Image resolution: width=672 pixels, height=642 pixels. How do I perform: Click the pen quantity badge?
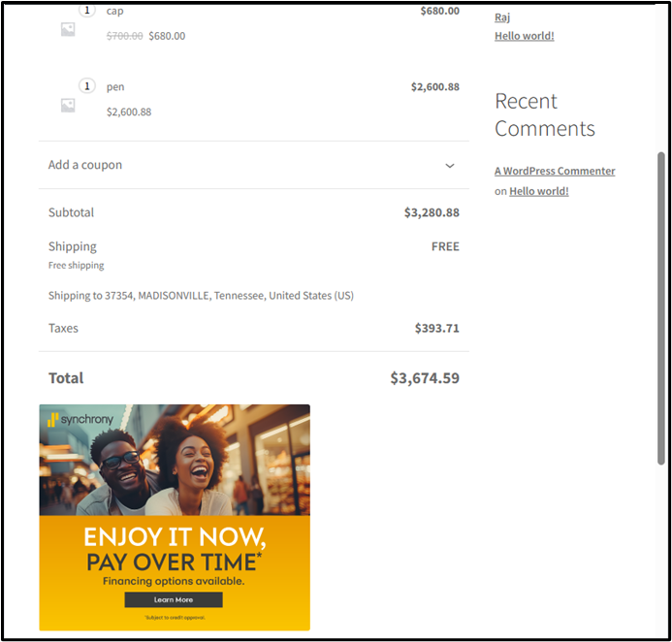tap(86, 86)
